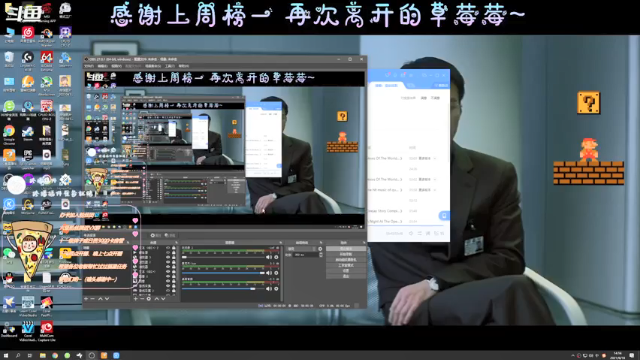The image size is (640, 360).
Task: Click third channel volume slider in OBS mixer
Action: [223, 289]
